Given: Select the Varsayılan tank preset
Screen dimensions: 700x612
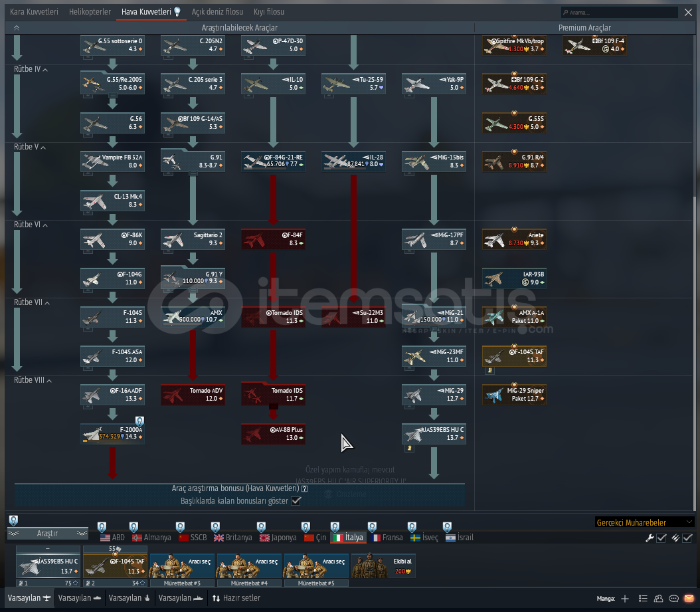Looking at the screenshot, I should click(x=80, y=598).
